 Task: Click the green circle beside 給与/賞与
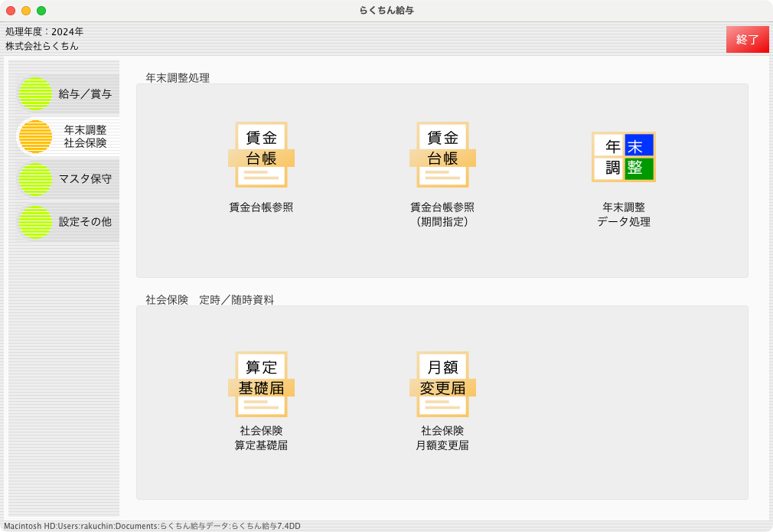35,93
